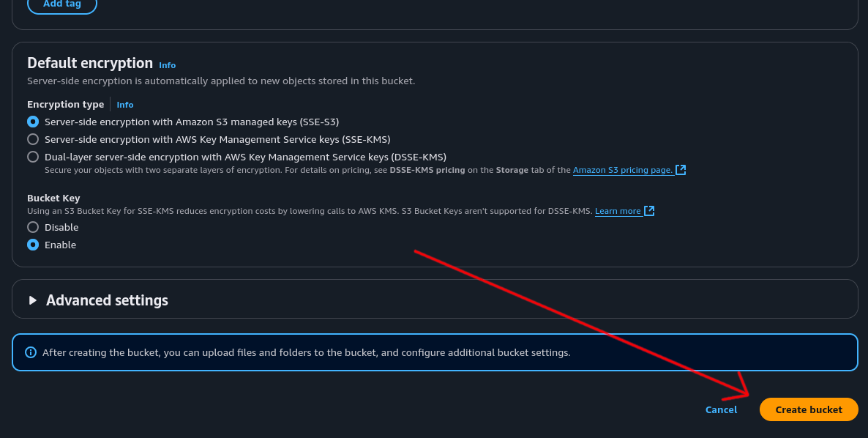Click the Bucket Key section label
Screen dimensions: 868x438
(53, 198)
